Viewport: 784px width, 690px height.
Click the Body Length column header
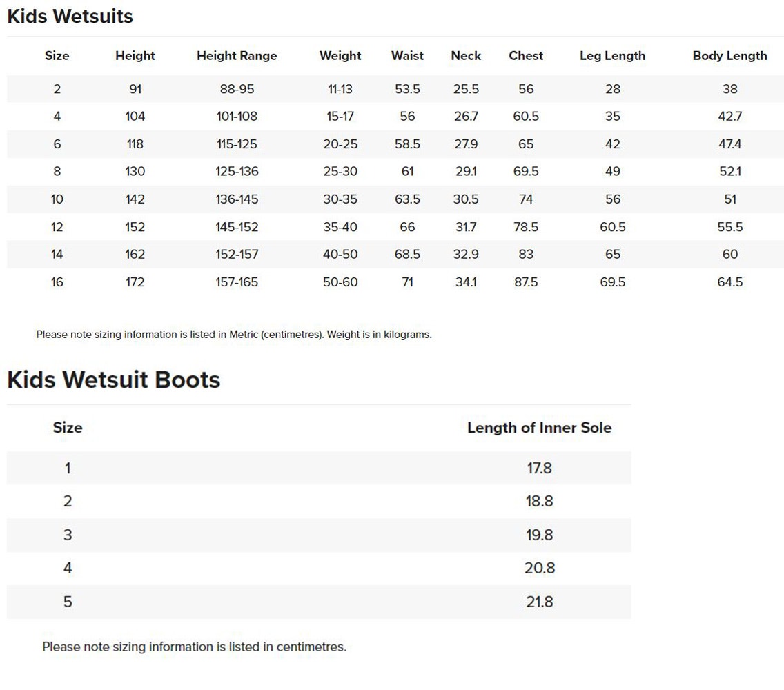729,56
